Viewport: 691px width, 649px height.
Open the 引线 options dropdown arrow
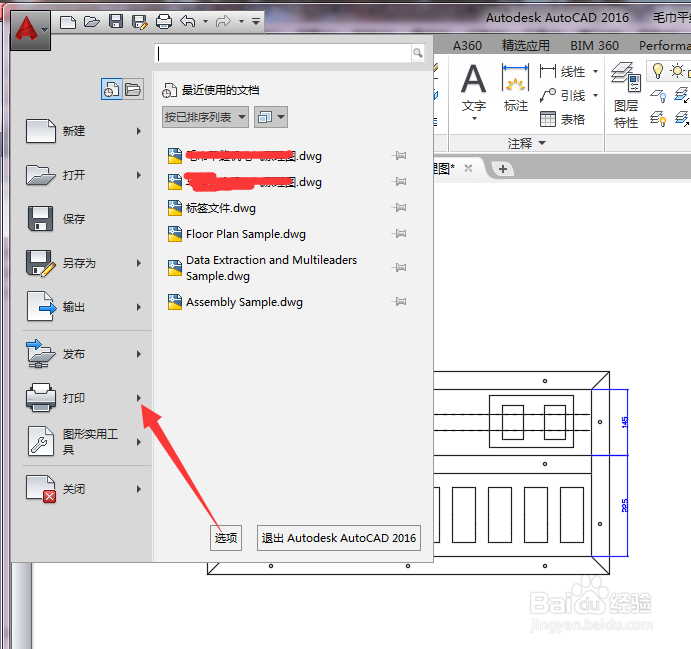pyautogui.click(x=595, y=95)
